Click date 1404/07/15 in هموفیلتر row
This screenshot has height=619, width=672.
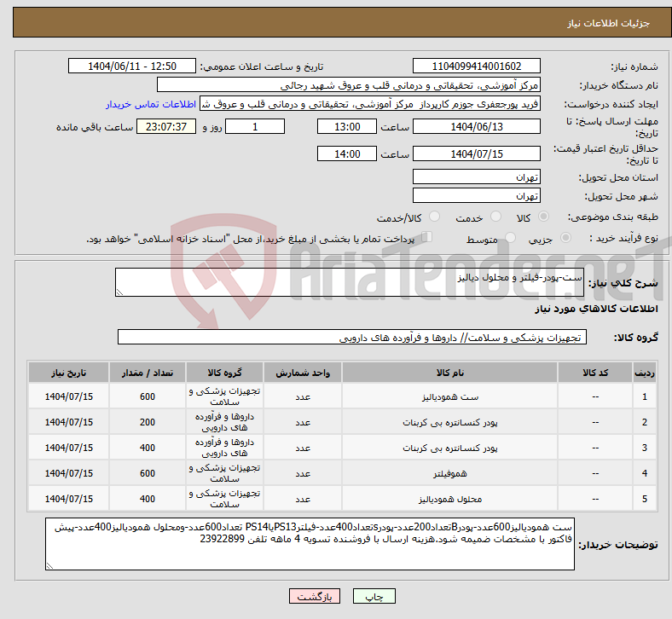(68, 473)
